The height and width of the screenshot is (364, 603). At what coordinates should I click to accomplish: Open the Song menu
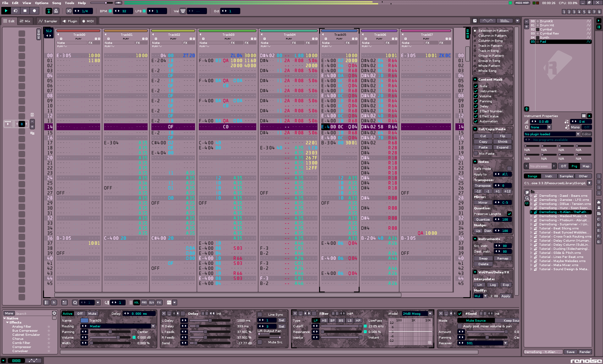(x=57, y=3)
